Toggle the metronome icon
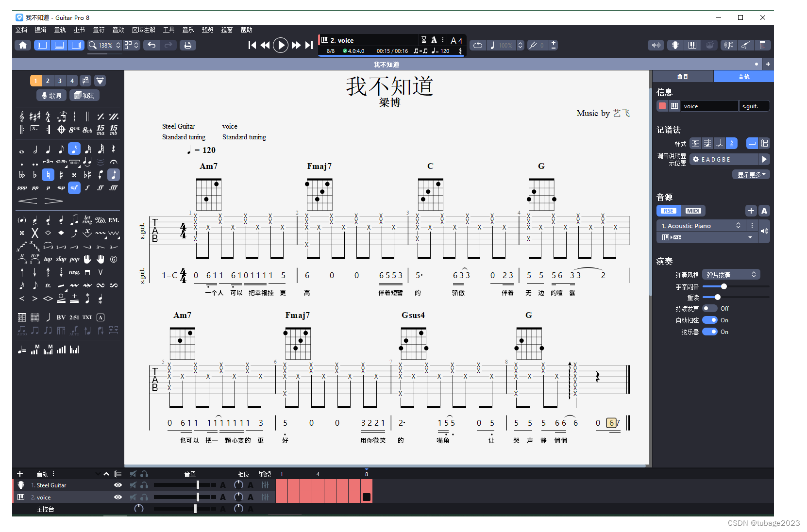Viewport: 807px width, 532px height. [x=434, y=40]
